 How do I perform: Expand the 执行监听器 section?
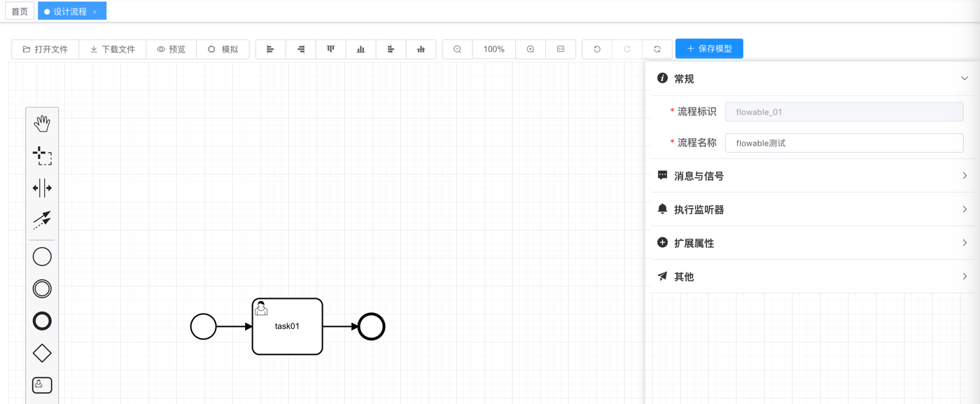tap(812, 209)
